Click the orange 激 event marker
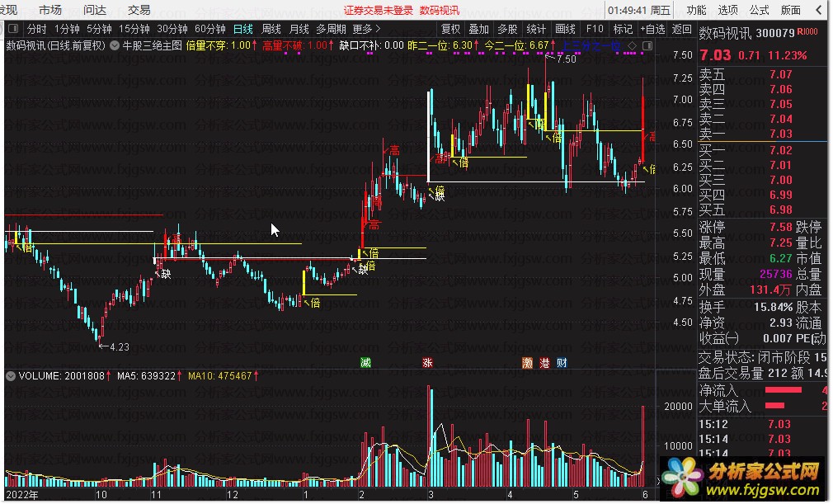Viewport: 833px width, 504px height. coord(528,363)
